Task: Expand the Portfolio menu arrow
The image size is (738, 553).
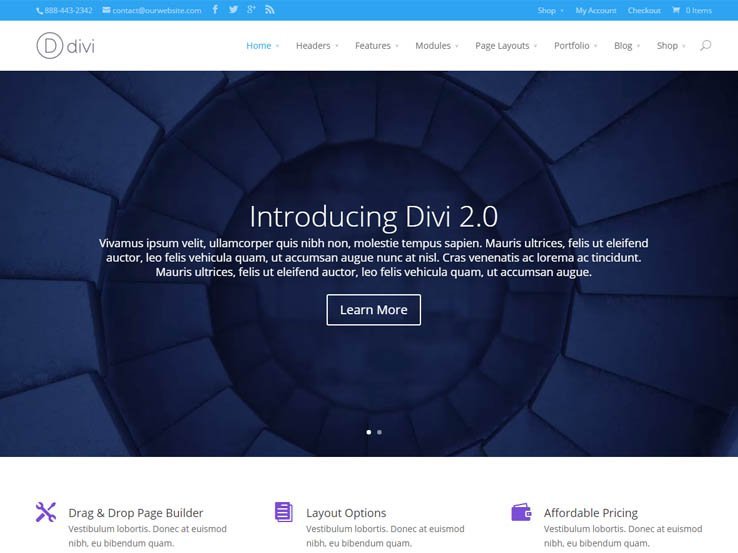Action: click(x=595, y=46)
